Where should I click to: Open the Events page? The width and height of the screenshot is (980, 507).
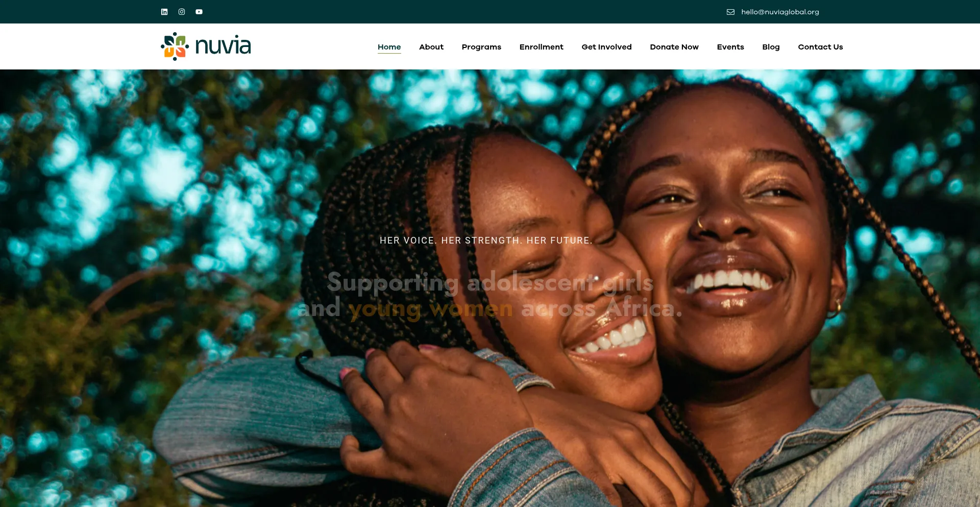(x=730, y=47)
